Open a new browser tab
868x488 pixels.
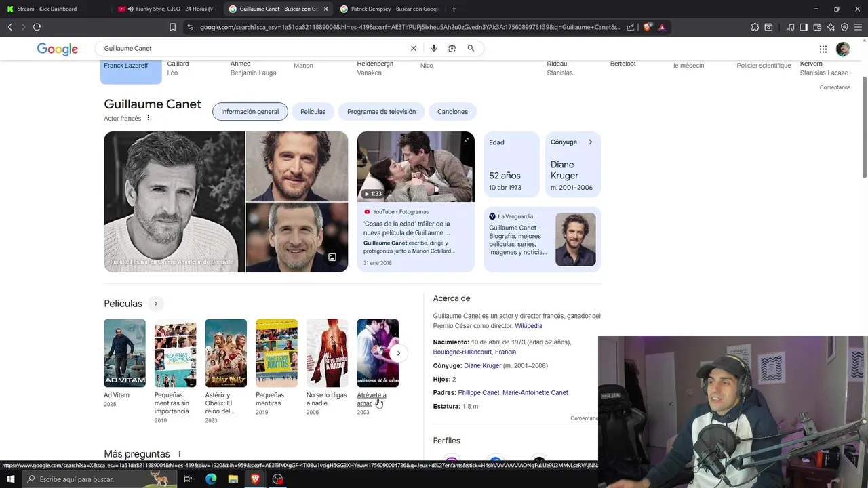(x=454, y=9)
